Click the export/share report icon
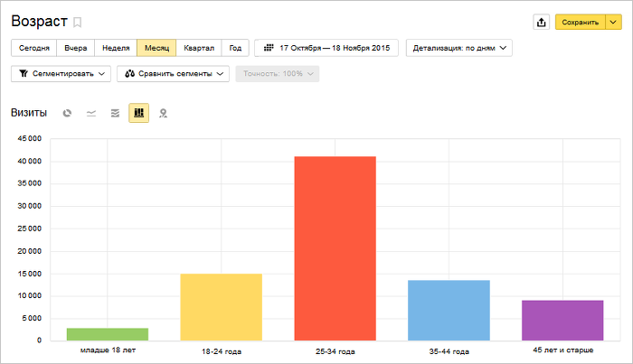Image resolution: width=633 pixels, height=364 pixels. click(x=541, y=23)
